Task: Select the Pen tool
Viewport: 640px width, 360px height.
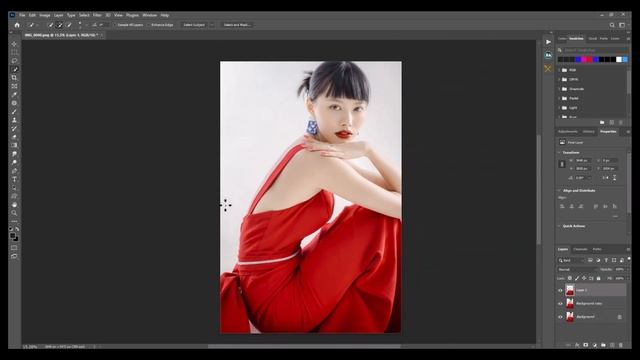Action: coord(14,171)
